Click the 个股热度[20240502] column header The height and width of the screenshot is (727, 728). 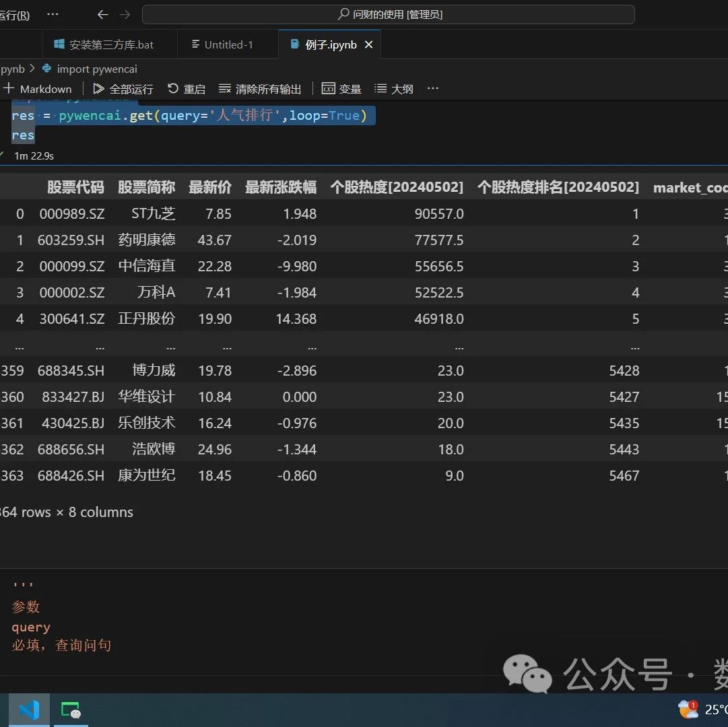(397, 187)
